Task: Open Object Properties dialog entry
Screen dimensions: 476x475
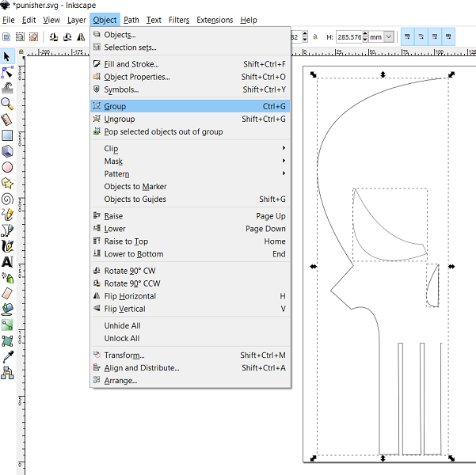Action: (x=190, y=77)
